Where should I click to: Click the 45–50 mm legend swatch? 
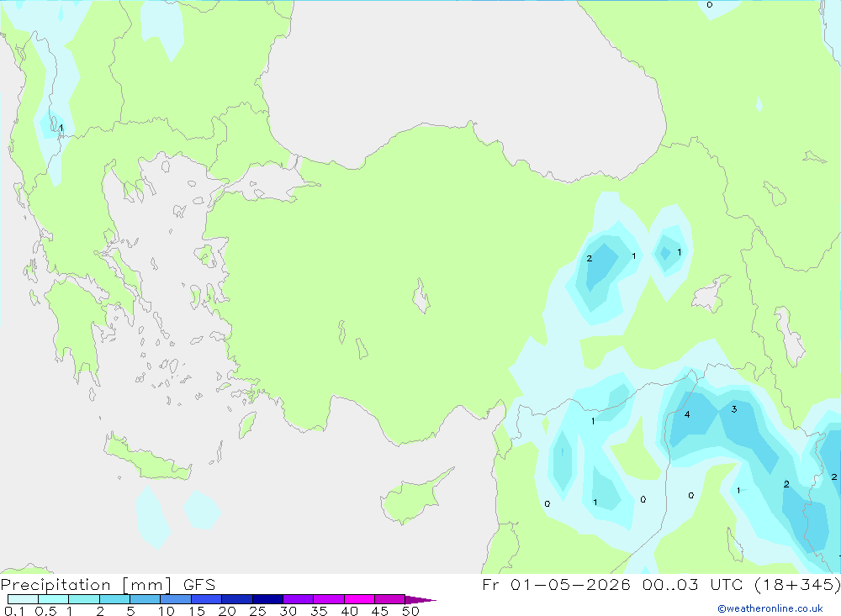click(x=390, y=599)
